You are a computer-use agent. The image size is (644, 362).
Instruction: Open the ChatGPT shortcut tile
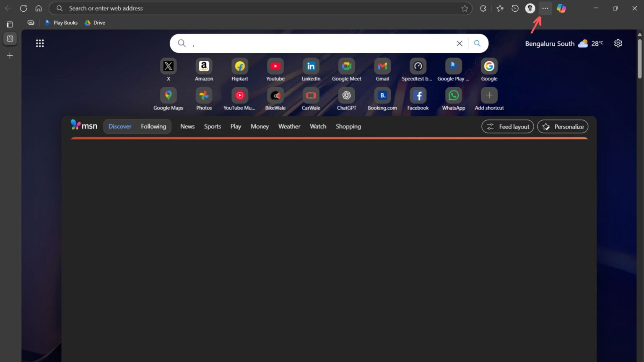tap(347, 99)
